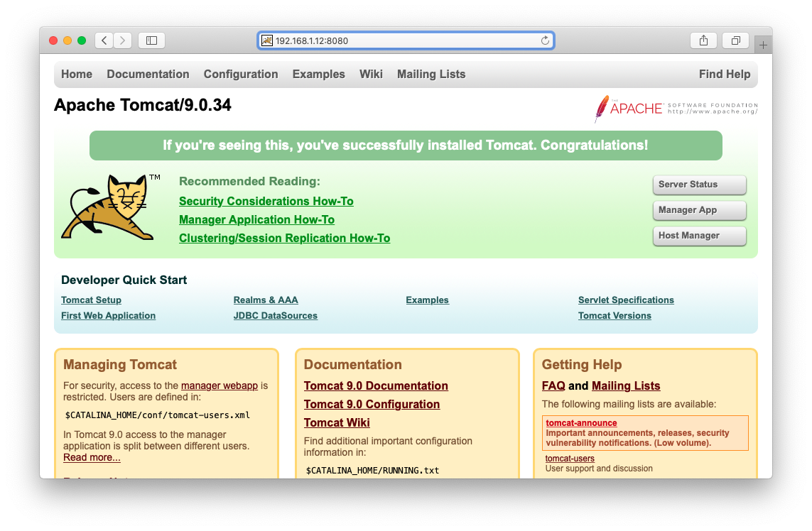Click the Host Manager button
The width and height of the screenshot is (812, 531).
pyautogui.click(x=699, y=235)
